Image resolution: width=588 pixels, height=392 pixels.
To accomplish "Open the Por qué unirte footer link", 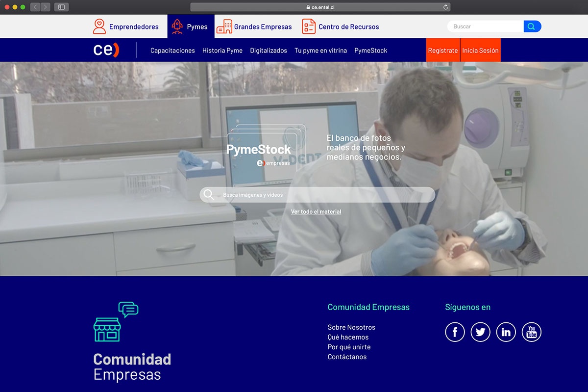I will (349, 347).
